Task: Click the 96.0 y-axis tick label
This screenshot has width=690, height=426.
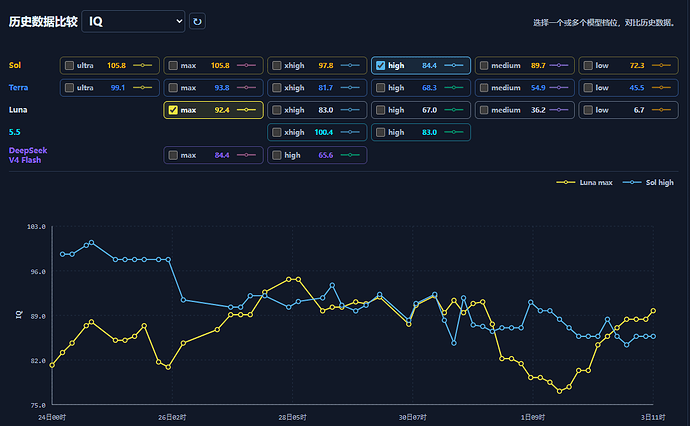Action: (38, 272)
